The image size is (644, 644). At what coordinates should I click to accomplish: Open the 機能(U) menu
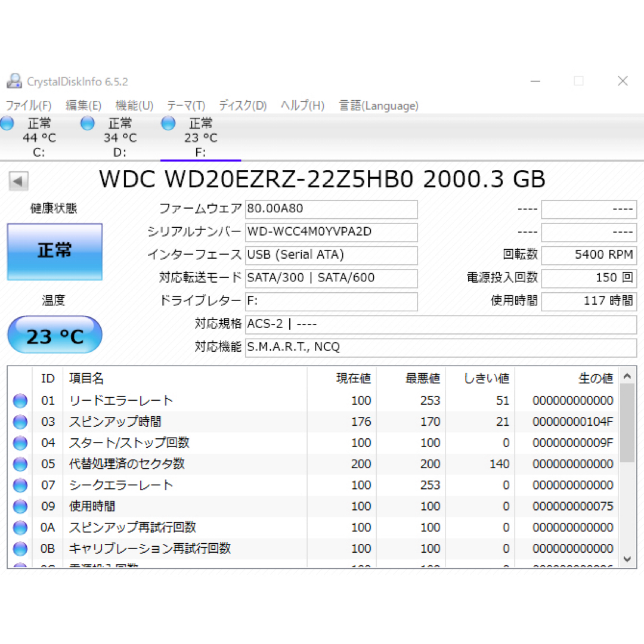pyautogui.click(x=134, y=106)
